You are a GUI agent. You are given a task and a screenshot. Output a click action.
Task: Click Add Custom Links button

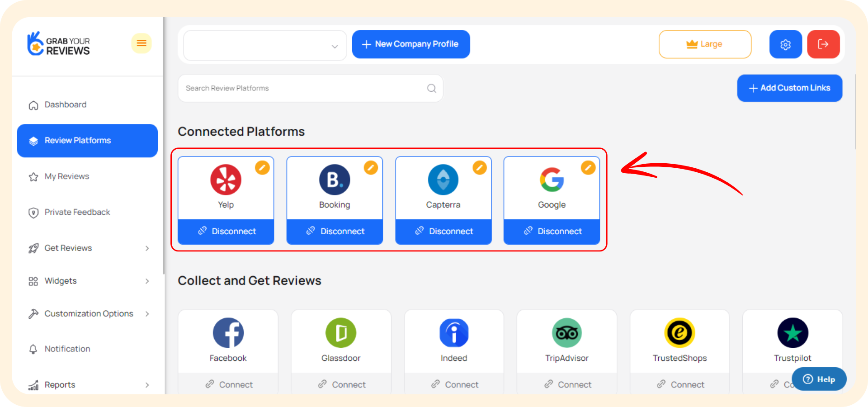[789, 88]
